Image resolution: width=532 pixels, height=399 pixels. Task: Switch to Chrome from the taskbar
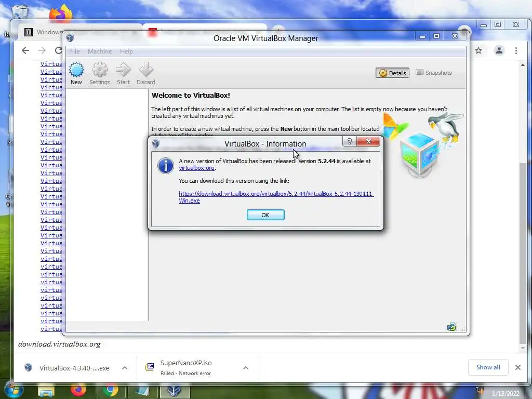111,391
